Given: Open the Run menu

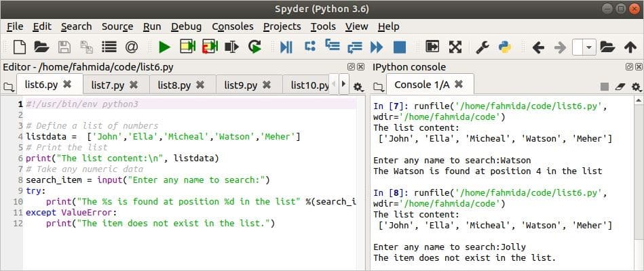Looking at the screenshot, I should tap(151, 26).
